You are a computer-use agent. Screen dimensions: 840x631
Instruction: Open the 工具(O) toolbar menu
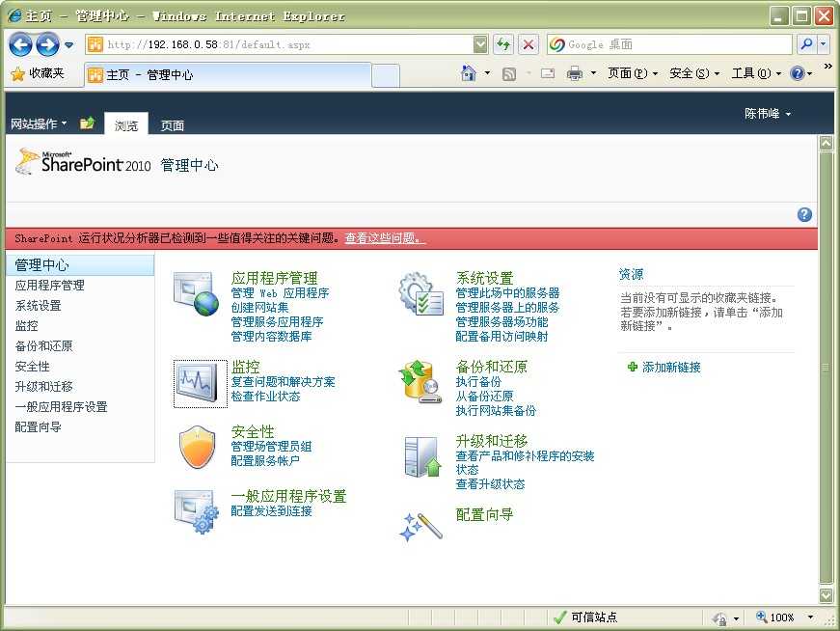[756, 73]
